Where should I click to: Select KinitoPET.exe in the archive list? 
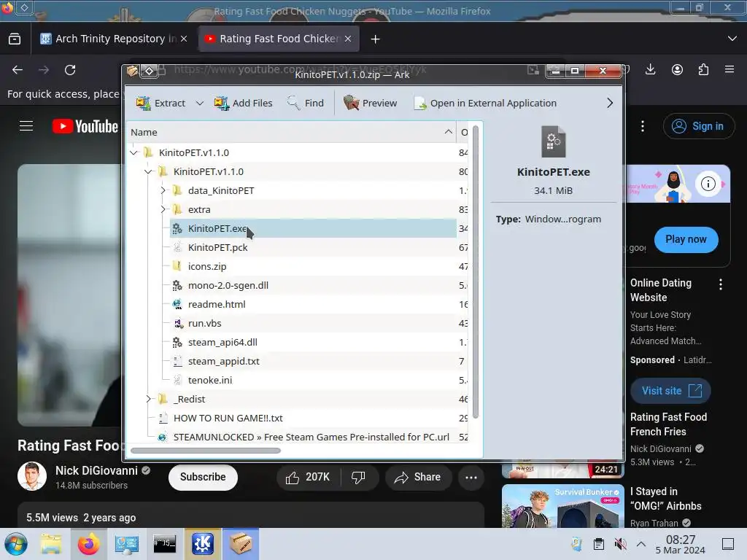(x=312, y=228)
